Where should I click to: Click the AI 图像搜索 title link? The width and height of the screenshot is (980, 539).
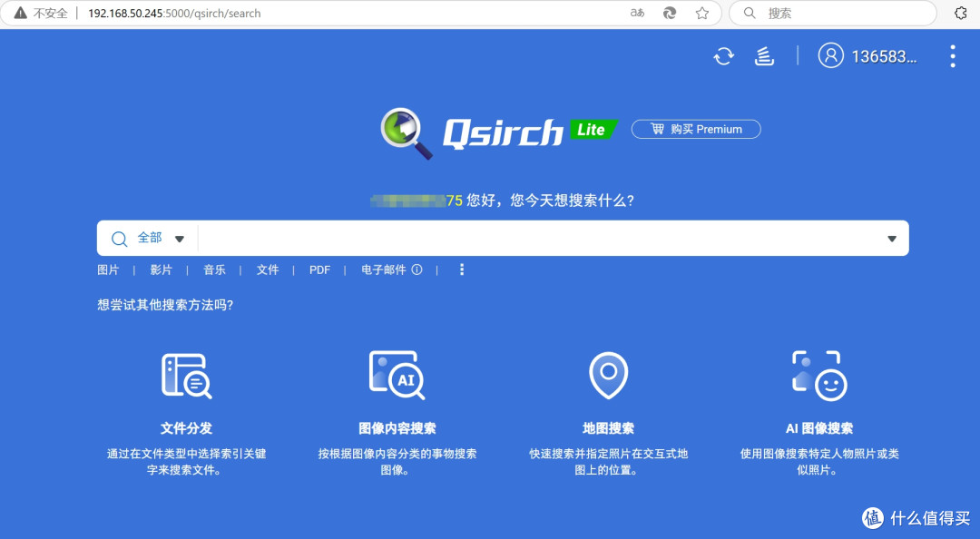click(819, 428)
